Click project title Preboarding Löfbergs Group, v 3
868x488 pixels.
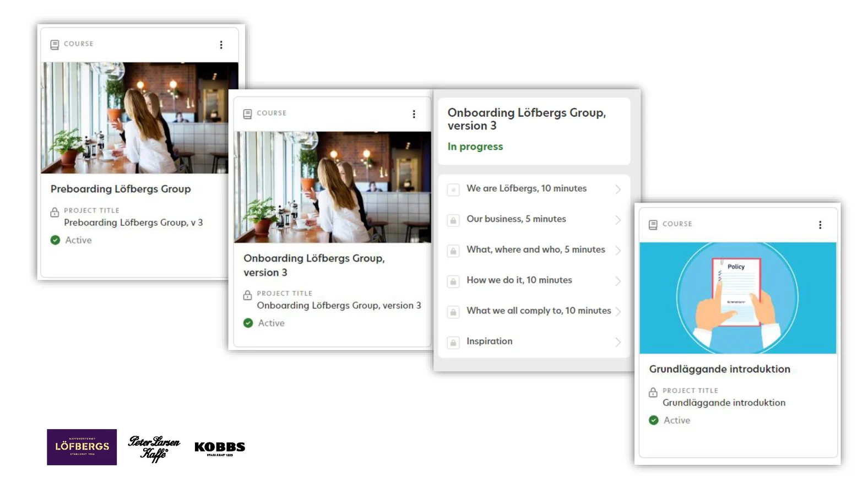[x=133, y=223]
